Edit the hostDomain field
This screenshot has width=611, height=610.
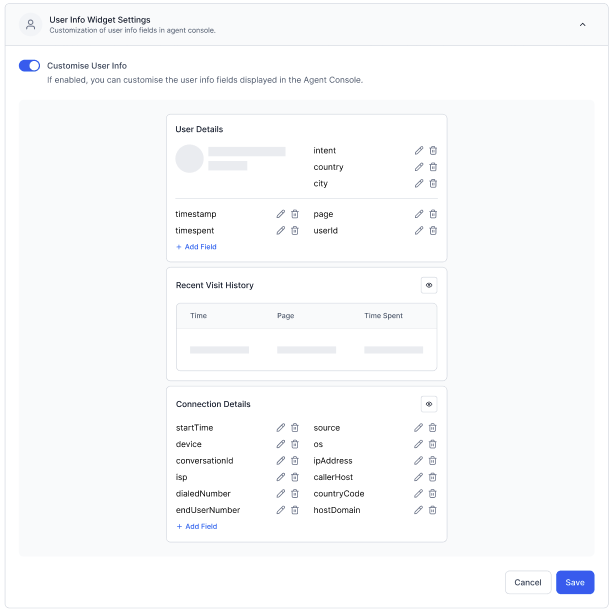click(x=418, y=510)
